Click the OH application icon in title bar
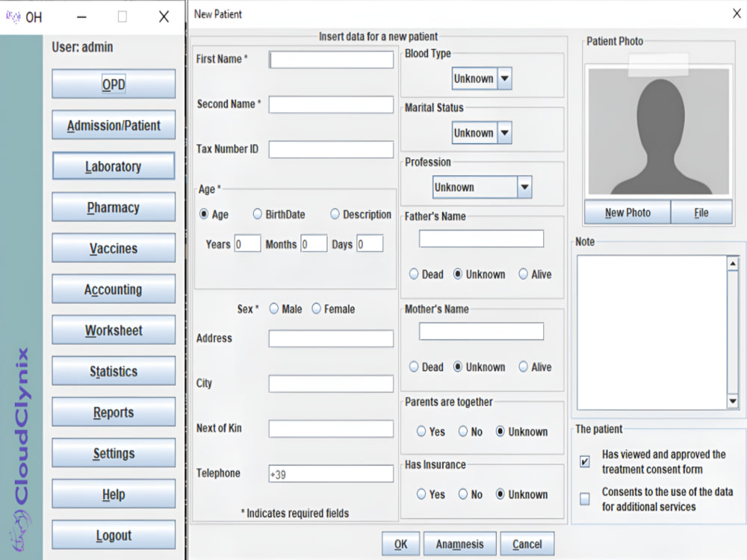 [13, 17]
